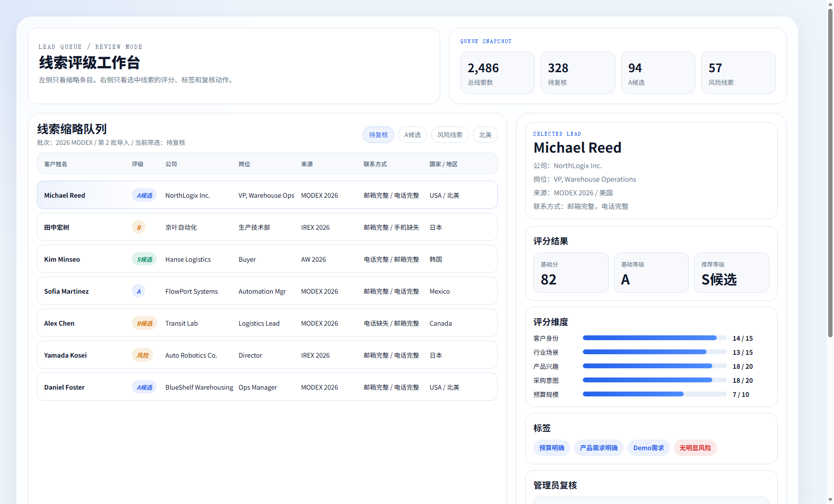The height and width of the screenshot is (504, 834).
Task: Filter the queue by 北美
Action: [485, 135]
